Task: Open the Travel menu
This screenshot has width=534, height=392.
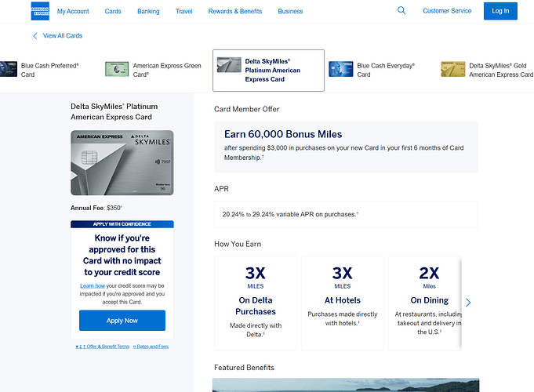Action: click(184, 12)
